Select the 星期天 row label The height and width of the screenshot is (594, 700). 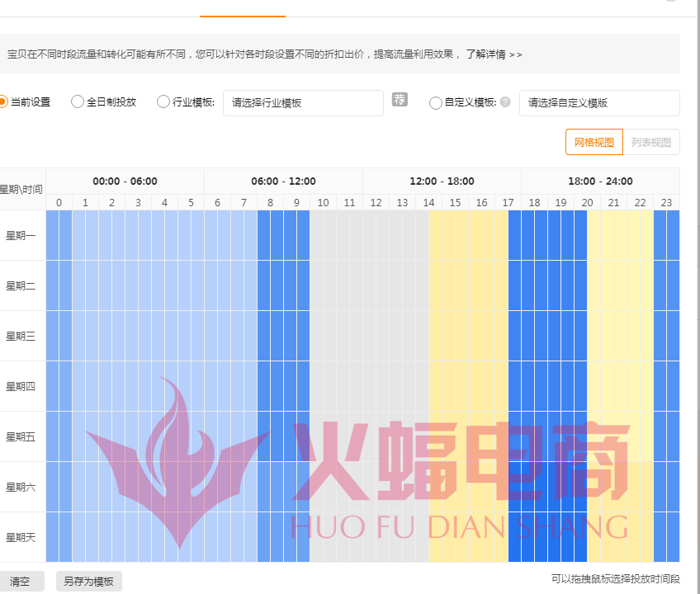(x=21, y=537)
